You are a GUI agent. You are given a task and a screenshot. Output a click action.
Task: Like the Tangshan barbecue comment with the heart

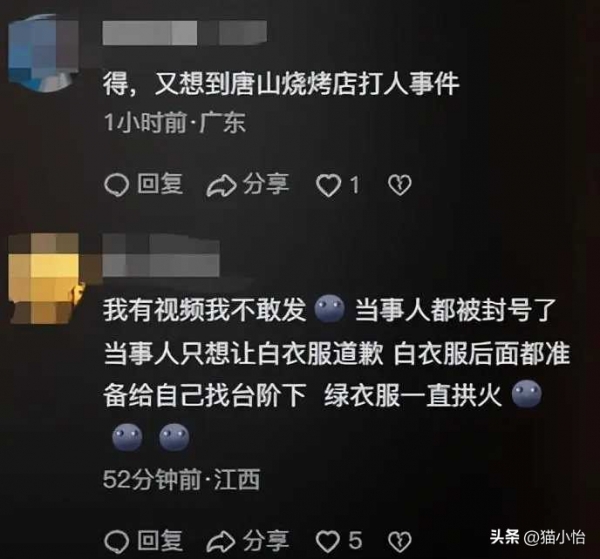(x=328, y=185)
